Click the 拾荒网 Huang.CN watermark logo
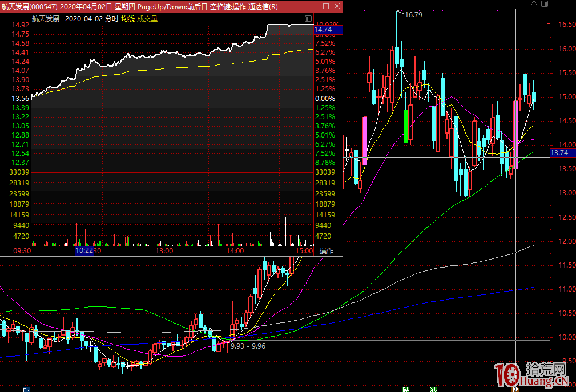This screenshot has width=576, height=392. 532,375
